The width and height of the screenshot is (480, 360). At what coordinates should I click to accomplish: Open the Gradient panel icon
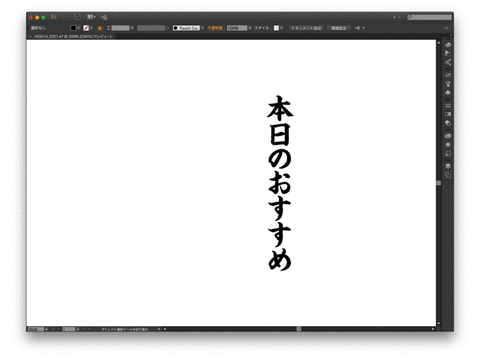pyautogui.click(x=448, y=114)
